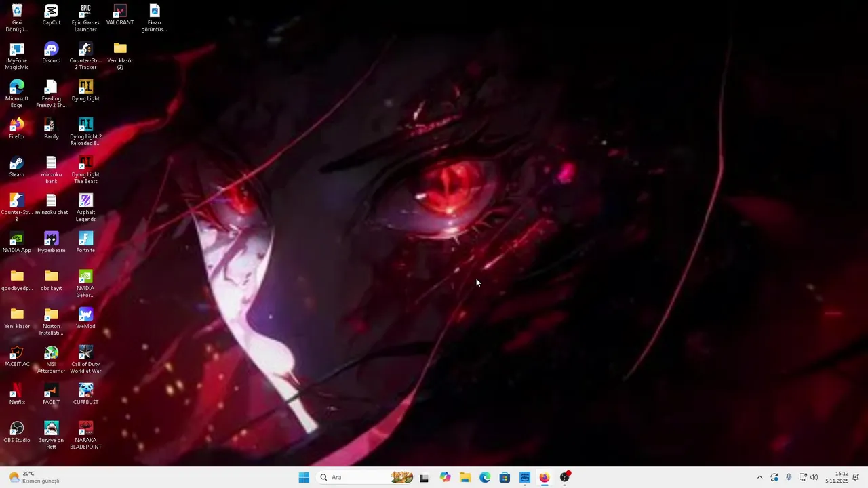Open the weather widget showing 20°C

pos(35,477)
